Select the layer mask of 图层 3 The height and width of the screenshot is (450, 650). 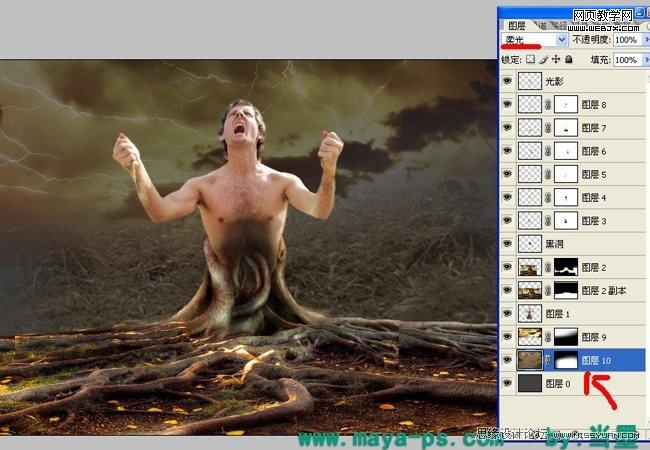566,220
